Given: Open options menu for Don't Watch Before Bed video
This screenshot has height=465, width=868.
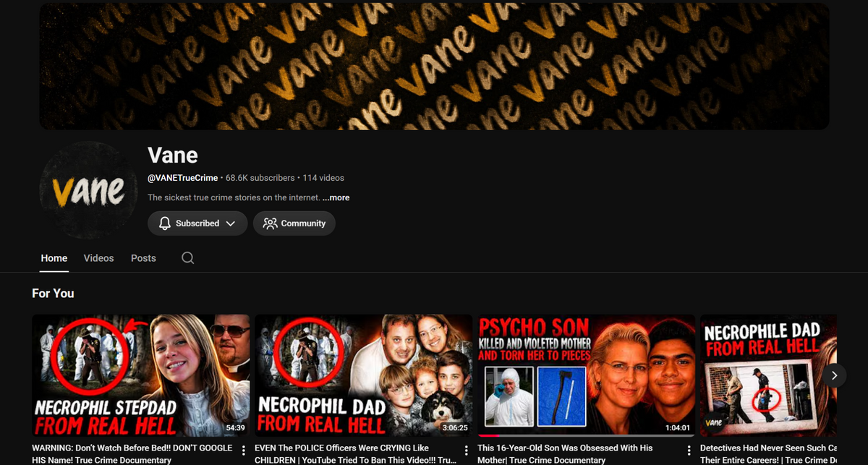Looking at the screenshot, I should point(244,451).
